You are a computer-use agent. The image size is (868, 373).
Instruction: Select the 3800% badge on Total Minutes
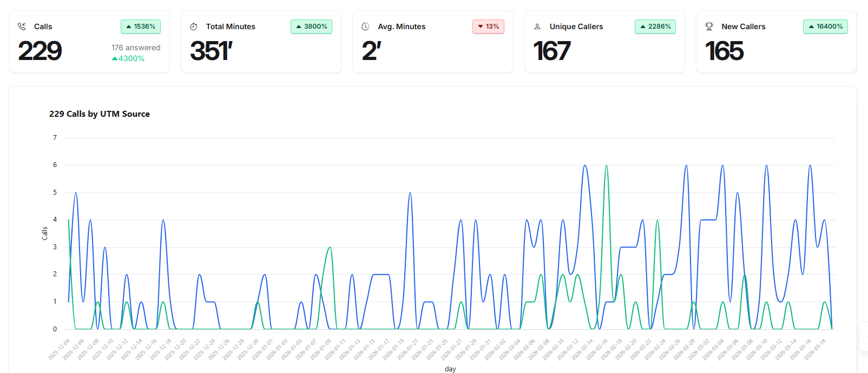[x=312, y=26]
